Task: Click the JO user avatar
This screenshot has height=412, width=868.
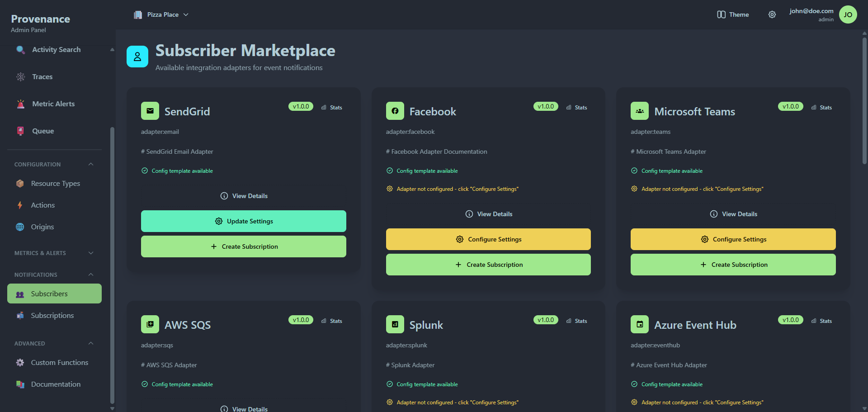Action: click(849, 14)
